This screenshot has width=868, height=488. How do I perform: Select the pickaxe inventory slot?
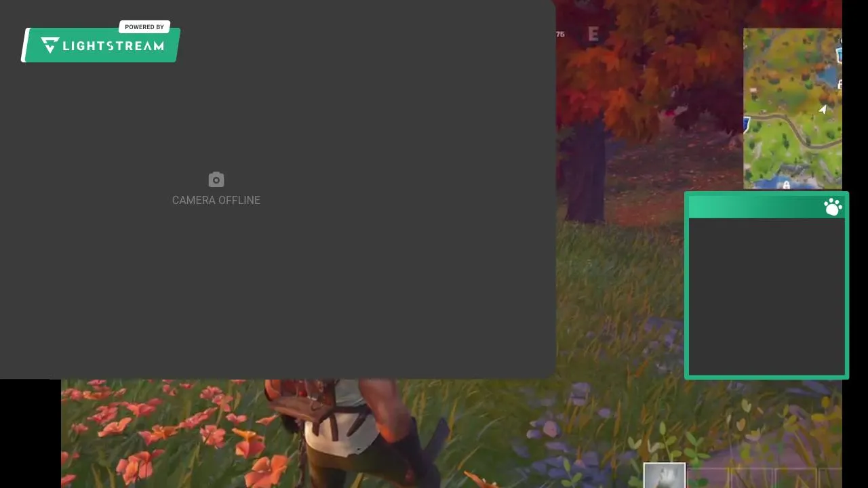tap(665, 475)
